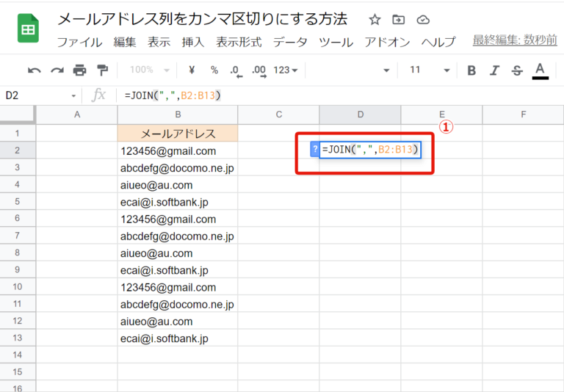Click the move to folder icon
The image size is (564, 392).
pos(398,19)
